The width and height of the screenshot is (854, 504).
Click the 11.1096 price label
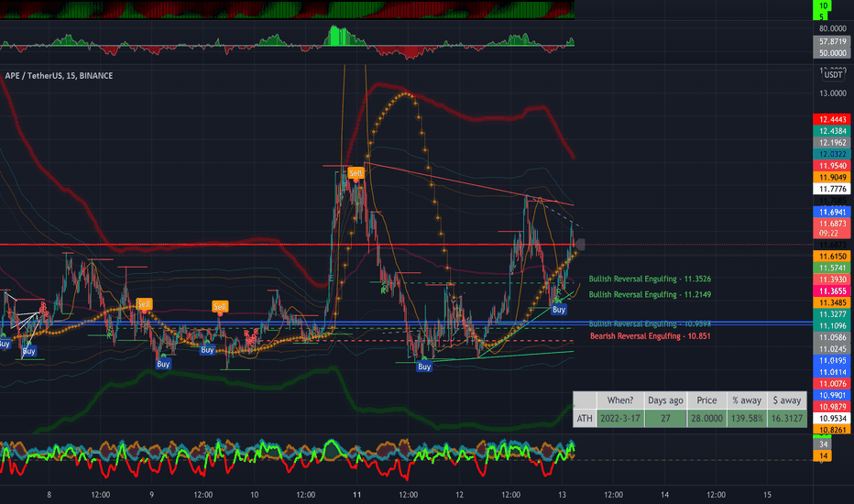click(x=832, y=326)
